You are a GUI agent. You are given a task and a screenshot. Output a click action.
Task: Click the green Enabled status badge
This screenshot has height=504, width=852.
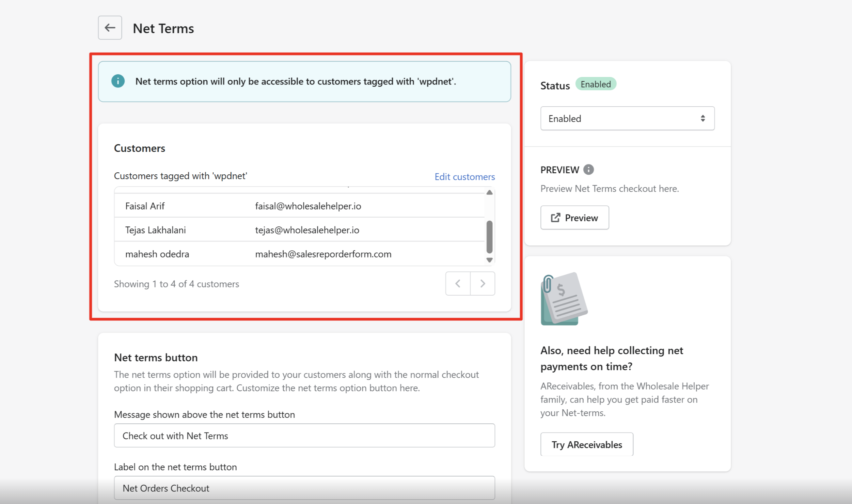[595, 84]
